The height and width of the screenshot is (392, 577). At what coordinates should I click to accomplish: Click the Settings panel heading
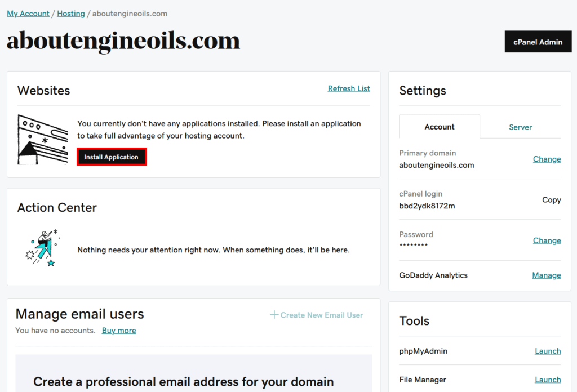coord(423,91)
